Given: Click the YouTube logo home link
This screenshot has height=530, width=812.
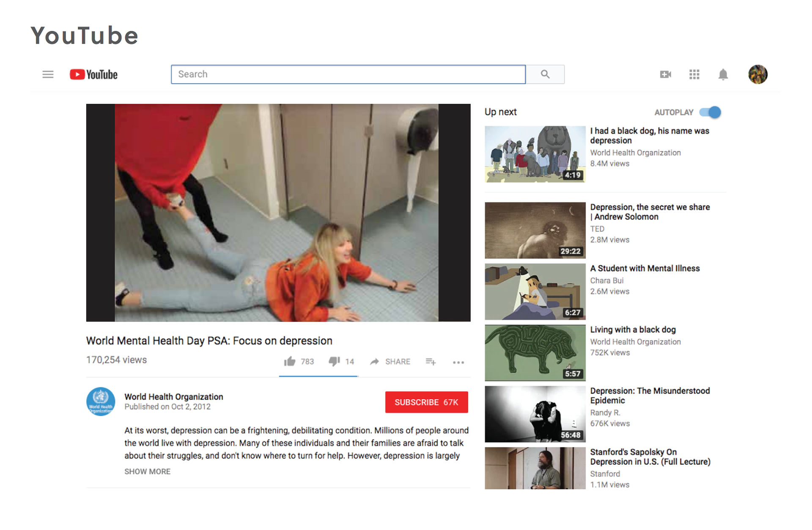Looking at the screenshot, I should [93, 74].
